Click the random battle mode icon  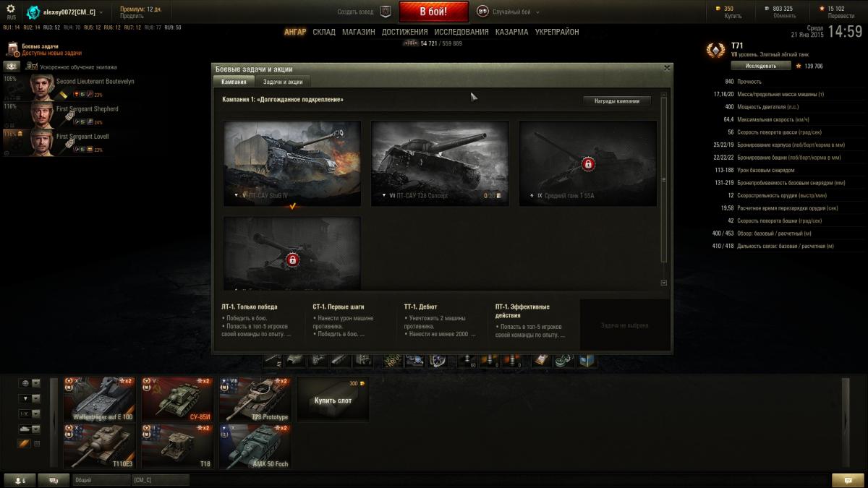click(x=482, y=12)
